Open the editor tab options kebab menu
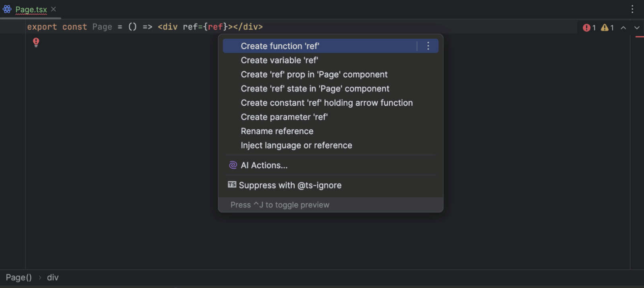The image size is (644, 288). click(x=632, y=9)
